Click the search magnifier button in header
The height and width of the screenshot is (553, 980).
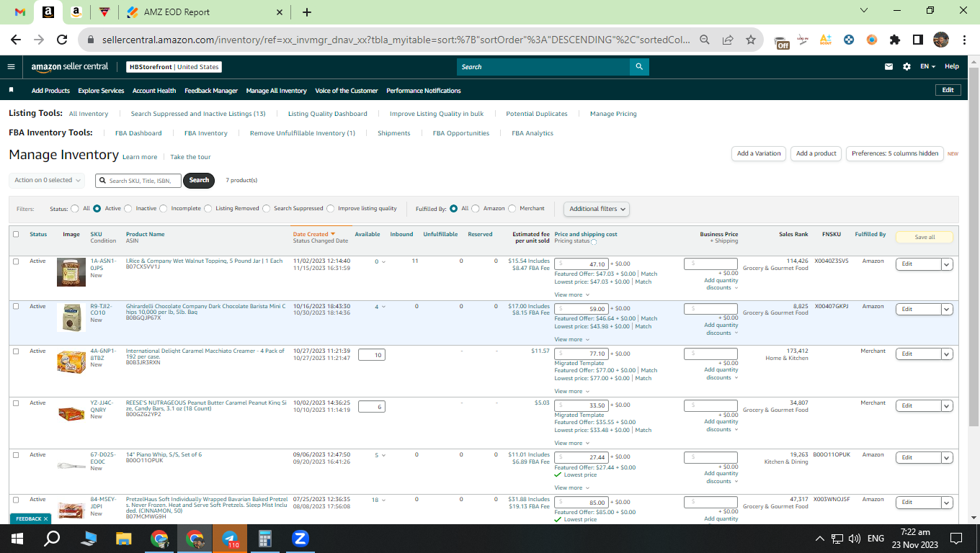click(639, 67)
